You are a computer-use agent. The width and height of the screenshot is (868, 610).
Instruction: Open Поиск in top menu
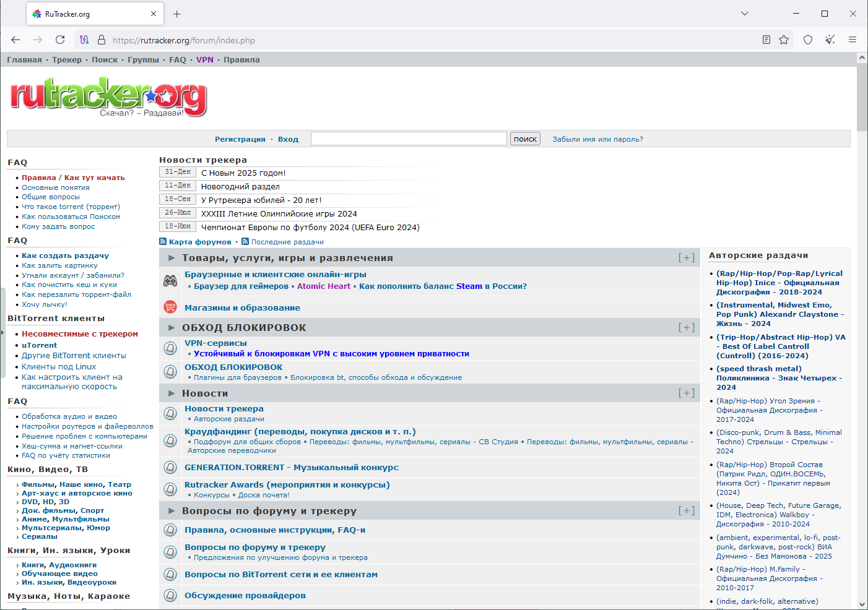[105, 60]
